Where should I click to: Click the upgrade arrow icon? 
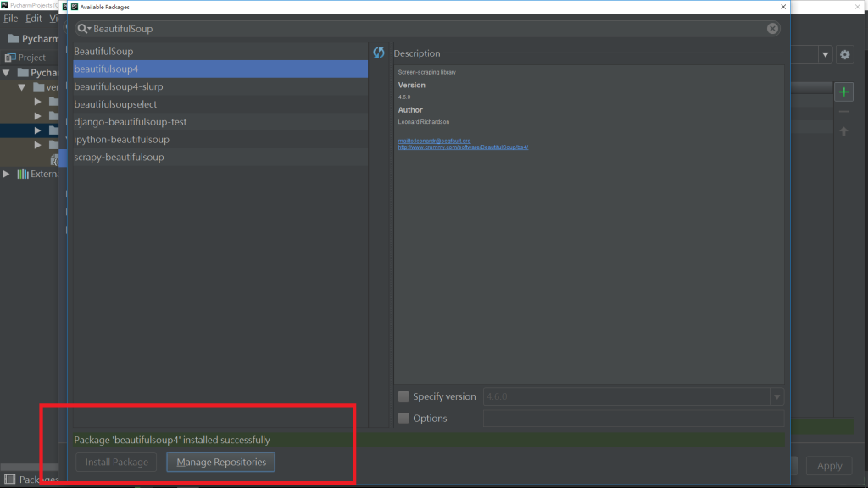(x=843, y=131)
